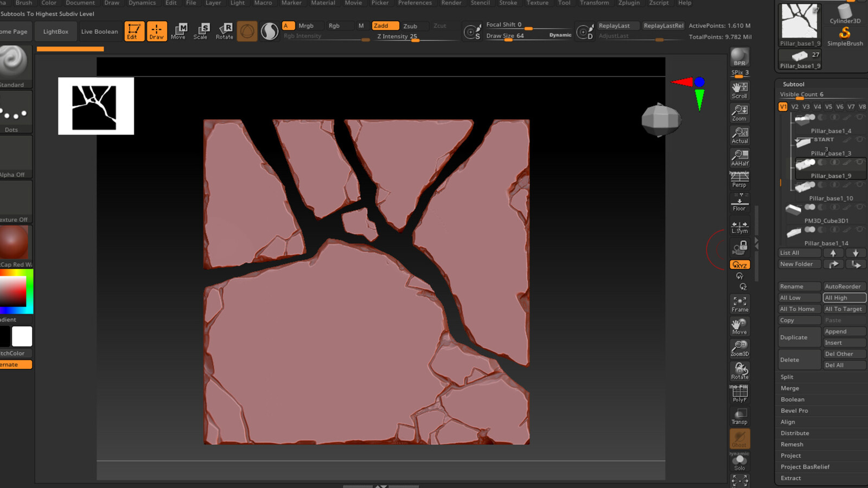Open the Stroke menu
Screen dimensions: 868x488
tap(508, 3)
